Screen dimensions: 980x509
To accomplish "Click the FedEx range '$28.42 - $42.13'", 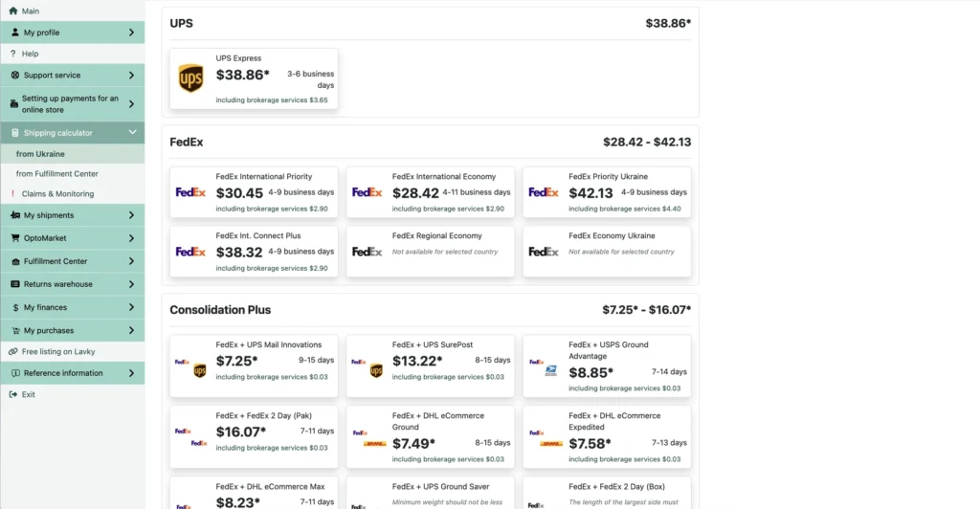I will [647, 142].
